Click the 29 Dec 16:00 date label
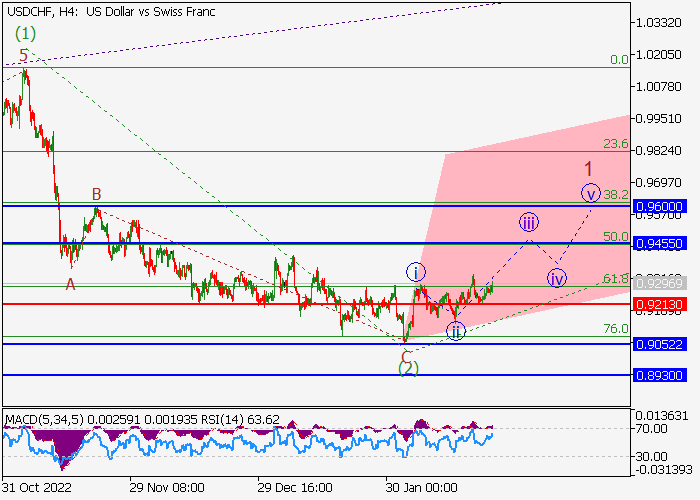The image size is (700, 500). [x=295, y=487]
